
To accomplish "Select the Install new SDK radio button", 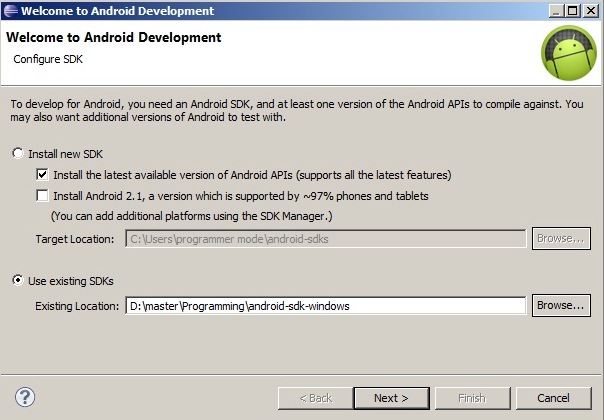I will pos(18,153).
